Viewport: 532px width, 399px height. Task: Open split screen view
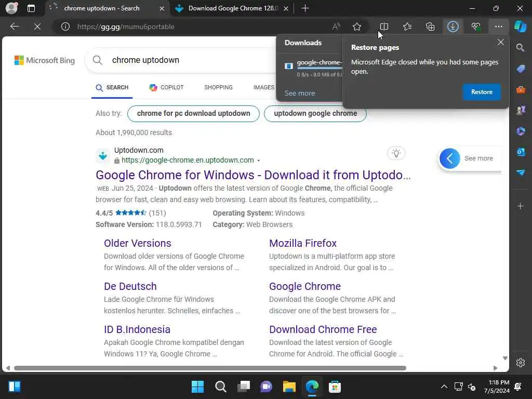pyautogui.click(x=384, y=26)
